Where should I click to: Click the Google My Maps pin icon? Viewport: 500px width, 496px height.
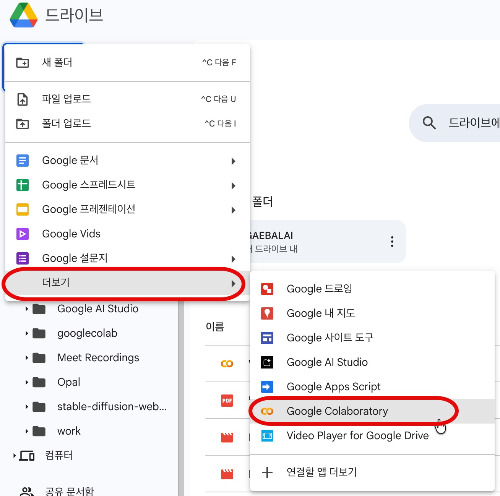pyautogui.click(x=267, y=313)
